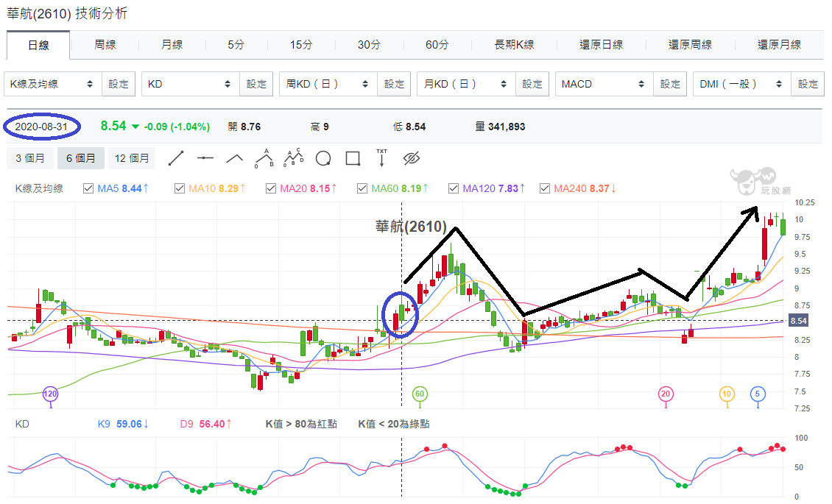Uncheck the MA60 moving average checkbox
Screen dimensions: 832x504
[x=362, y=188]
